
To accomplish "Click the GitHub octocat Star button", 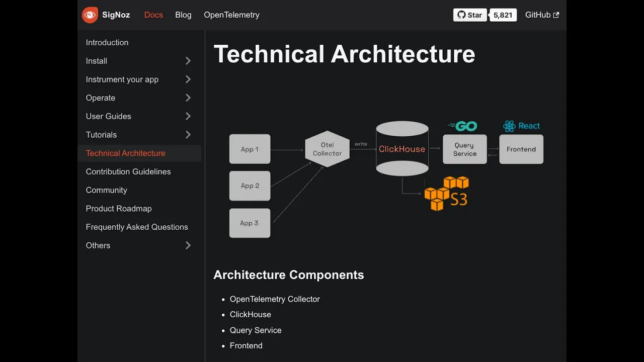I will (470, 15).
